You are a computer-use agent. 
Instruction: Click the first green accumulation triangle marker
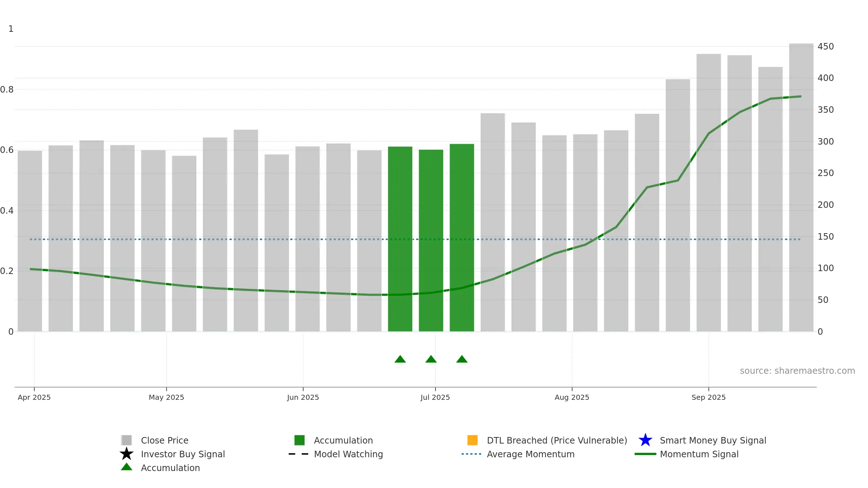coord(400,359)
